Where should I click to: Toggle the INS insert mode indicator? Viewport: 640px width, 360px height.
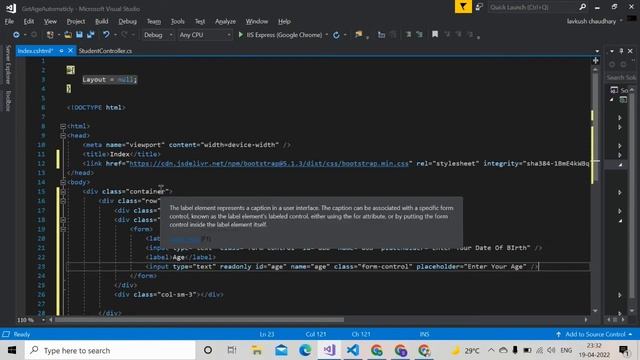click(x=424, y=334)
